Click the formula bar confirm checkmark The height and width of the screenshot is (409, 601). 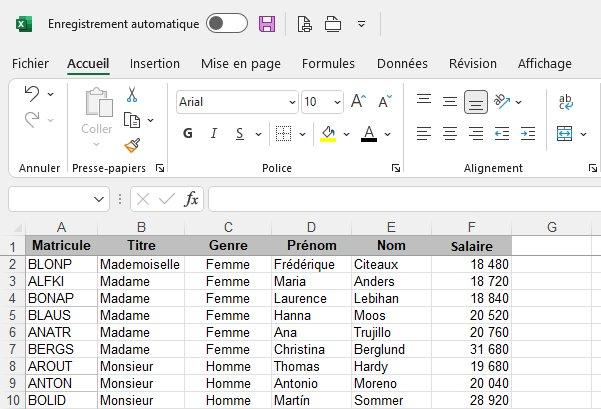167,199
